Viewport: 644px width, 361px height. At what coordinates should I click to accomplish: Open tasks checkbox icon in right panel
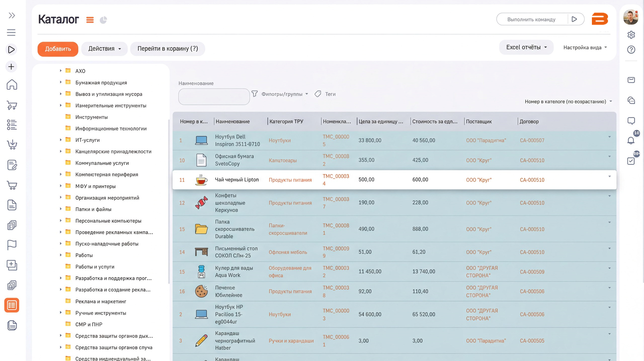pos(631,161)
